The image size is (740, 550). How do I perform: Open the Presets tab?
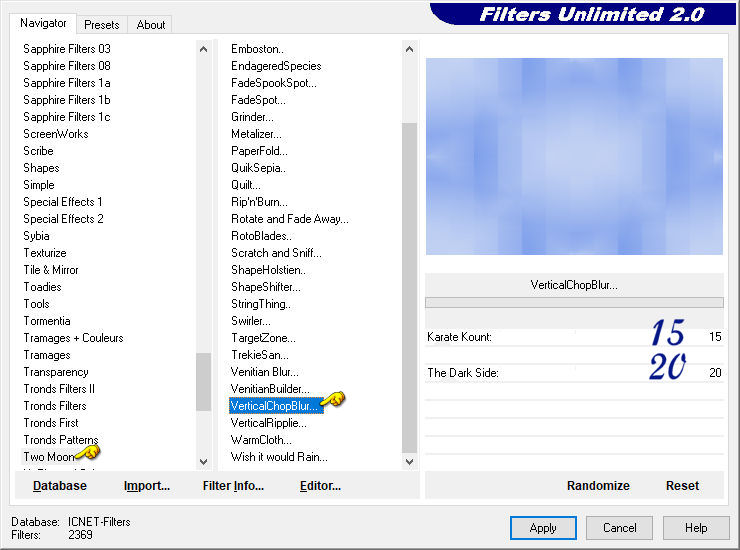(x=101, y=25)
